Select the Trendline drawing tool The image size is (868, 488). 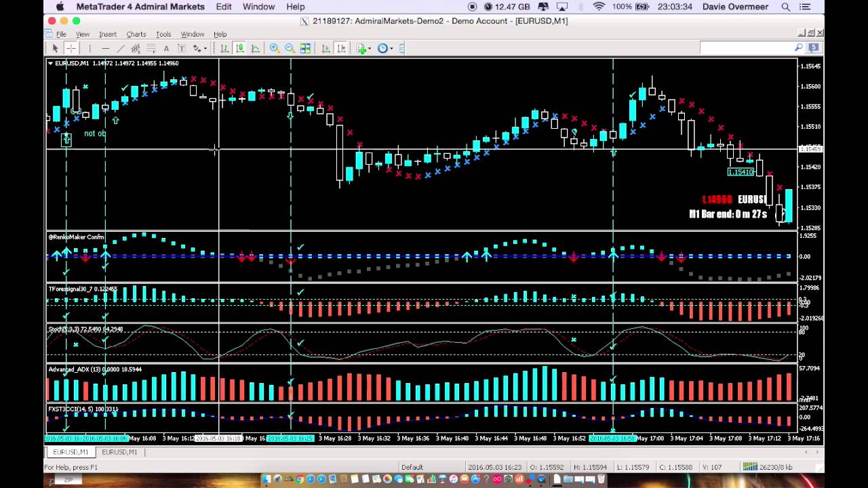pos(121,48)
